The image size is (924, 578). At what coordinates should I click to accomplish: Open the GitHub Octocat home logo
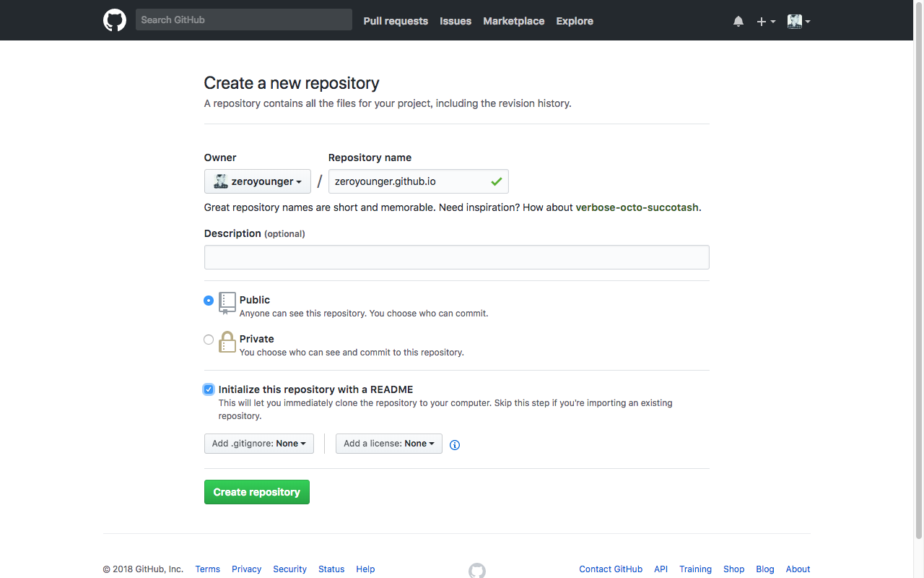(x=115, y=20)
